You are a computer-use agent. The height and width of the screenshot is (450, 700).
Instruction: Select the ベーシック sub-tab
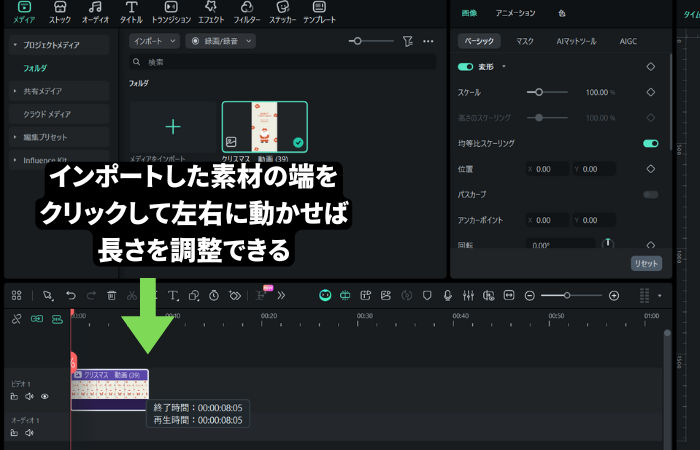479,41
